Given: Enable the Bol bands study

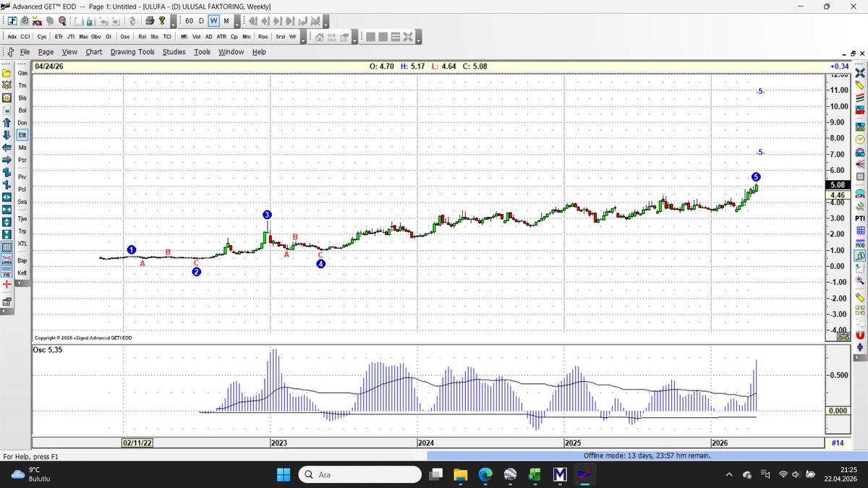Looking at the screenshot, I should pos(22,110).
